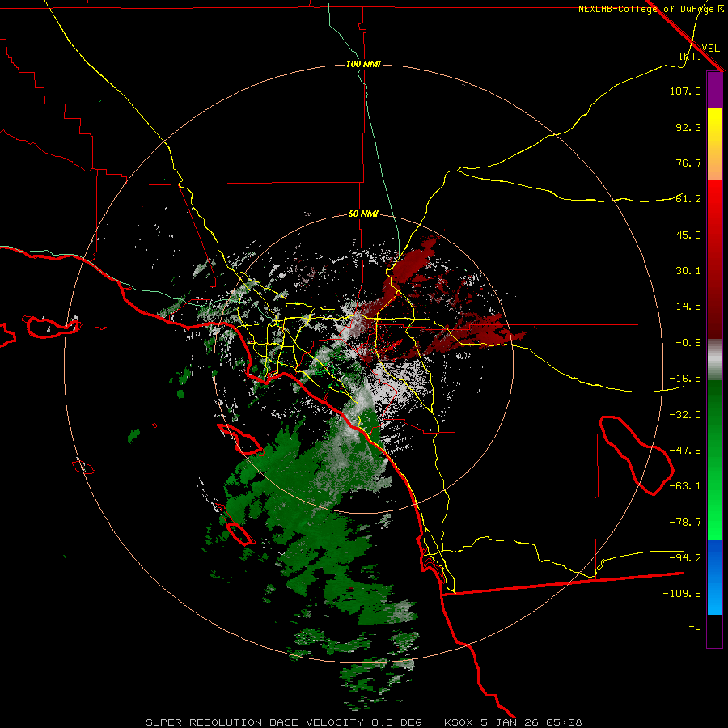Click the Super-Resolution Base Velocity caption text
This screenshot has width=728, height=728.
pos(363,722)
